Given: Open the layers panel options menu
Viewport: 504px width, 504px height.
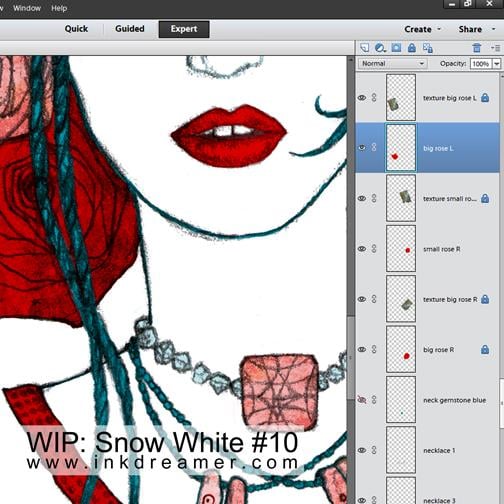Looking at the screenshot, I should (x=495, y=48).
